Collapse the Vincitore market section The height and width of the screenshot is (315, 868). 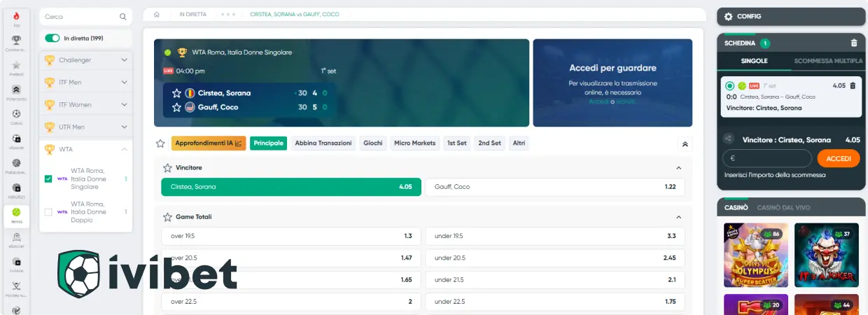coord(678,168)
